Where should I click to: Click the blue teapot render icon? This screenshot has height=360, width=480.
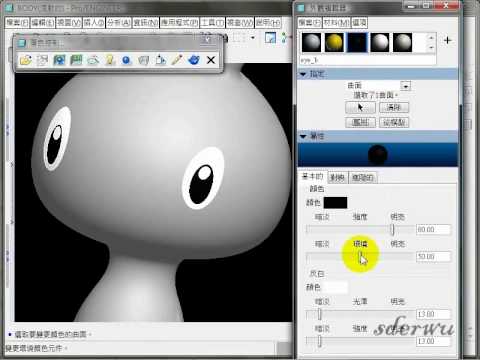click(194, 60)
